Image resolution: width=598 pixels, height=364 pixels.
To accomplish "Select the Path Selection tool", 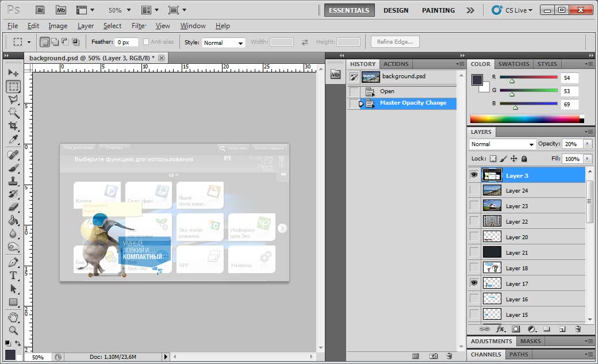I will [x=13, y=289].
